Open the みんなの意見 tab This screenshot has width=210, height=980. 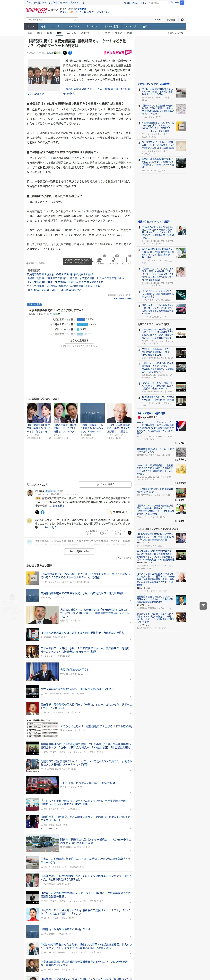coord(111,27)
